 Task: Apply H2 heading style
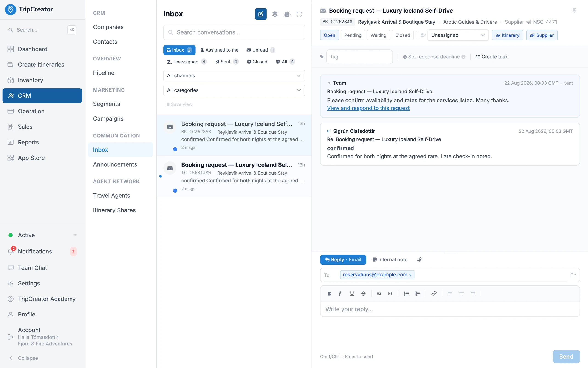[x=379, y=293]
